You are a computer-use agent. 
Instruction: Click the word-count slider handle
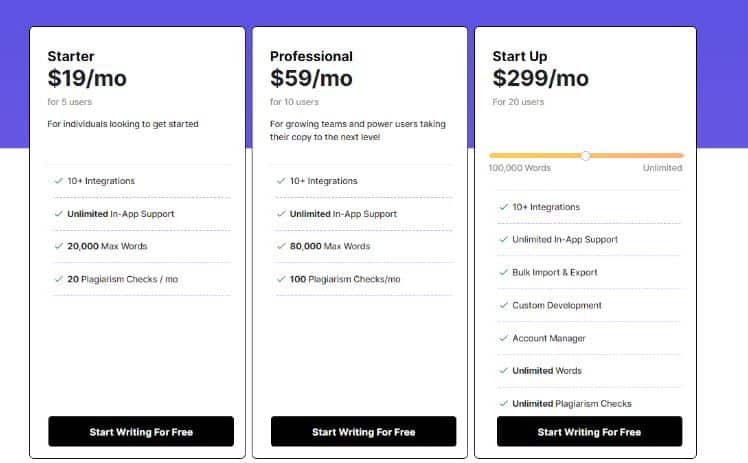pyautogui.click(x=585, y=155)
